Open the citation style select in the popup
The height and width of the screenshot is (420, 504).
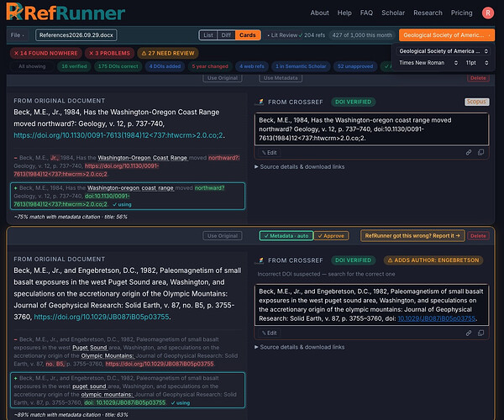coord(444,51)
